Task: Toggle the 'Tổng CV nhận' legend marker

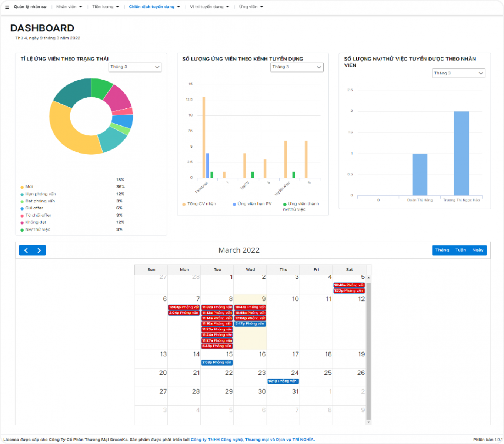Action: (x=184, y=204)
